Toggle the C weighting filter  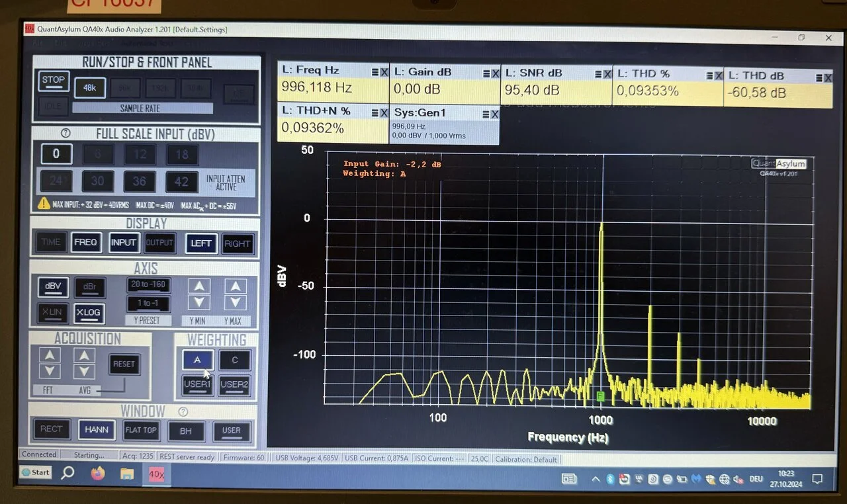pyautogui.click(x=234, y=360)
